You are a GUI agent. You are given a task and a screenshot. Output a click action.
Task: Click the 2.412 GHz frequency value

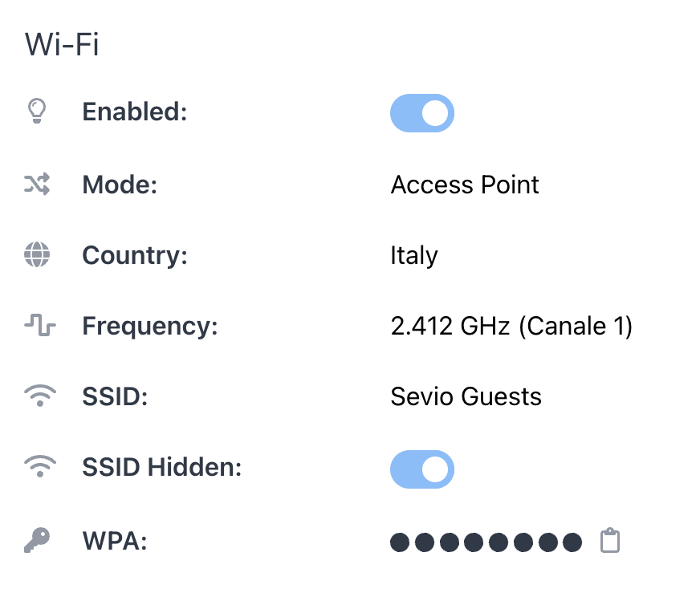coord(511,327)
